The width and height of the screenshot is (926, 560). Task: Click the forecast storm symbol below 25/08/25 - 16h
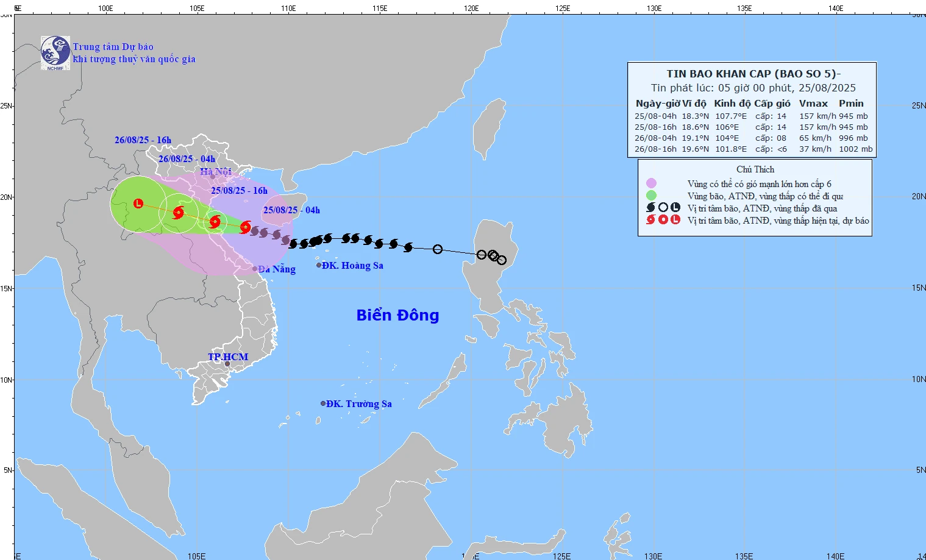pos(215,222)
